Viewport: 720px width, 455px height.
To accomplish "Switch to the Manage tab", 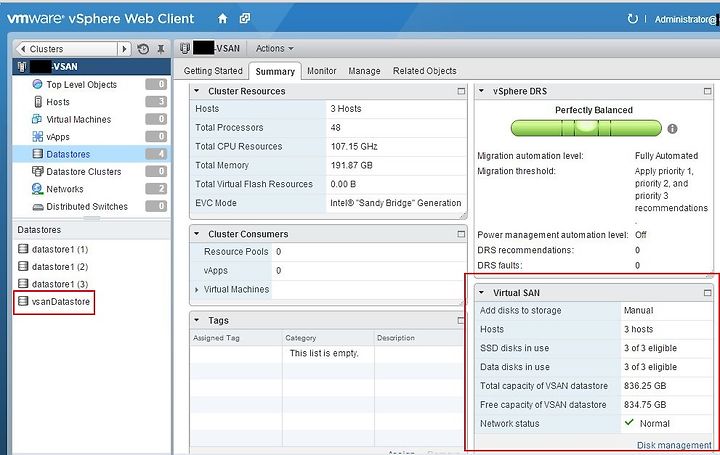I will coord(364,71).
